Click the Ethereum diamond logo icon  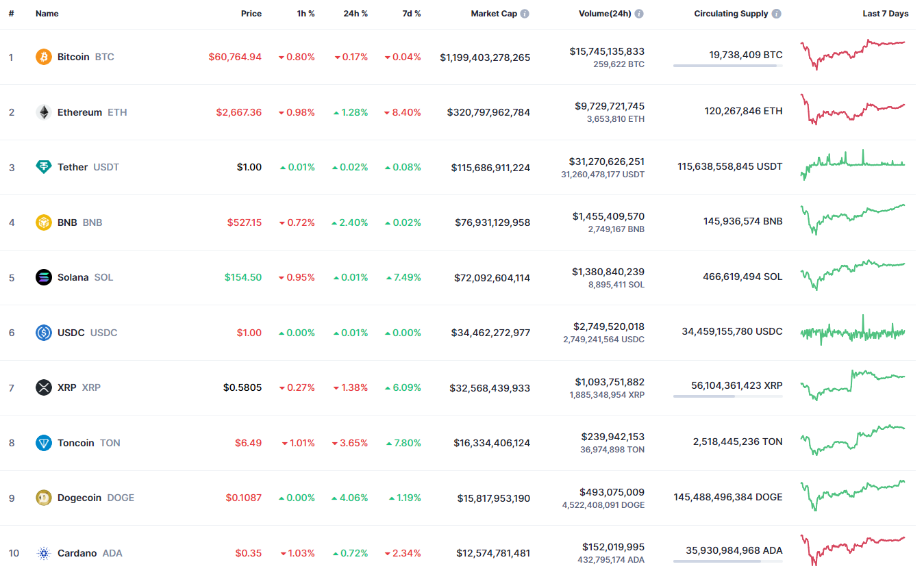(44, 112)
